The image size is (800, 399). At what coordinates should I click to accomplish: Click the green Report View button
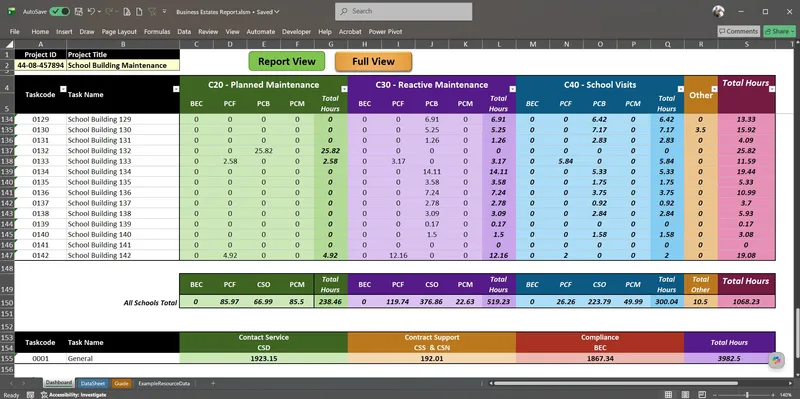pos(287,61)
